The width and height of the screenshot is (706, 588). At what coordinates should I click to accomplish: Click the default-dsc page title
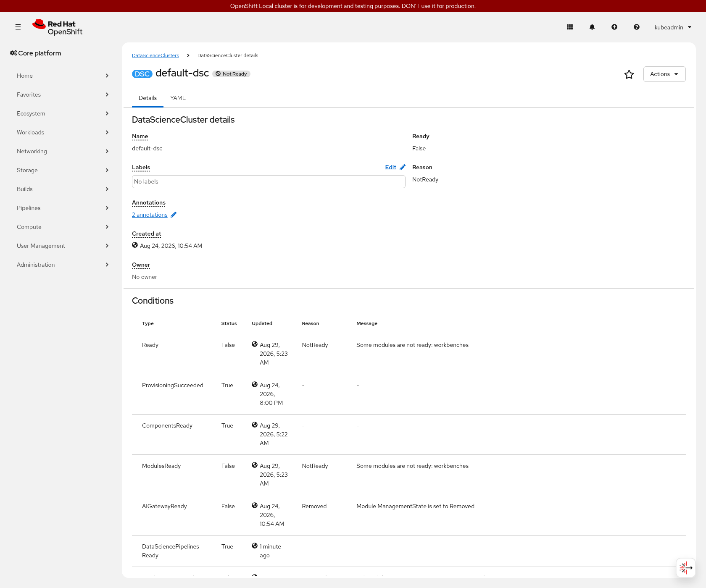[x=182, y=73]
